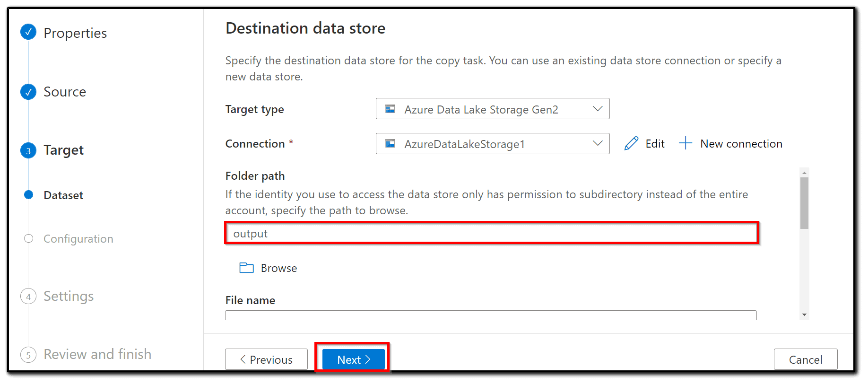Click inside the Folder path output field
The width and height of the screenshot is (868, 385).
pos(492,233)
